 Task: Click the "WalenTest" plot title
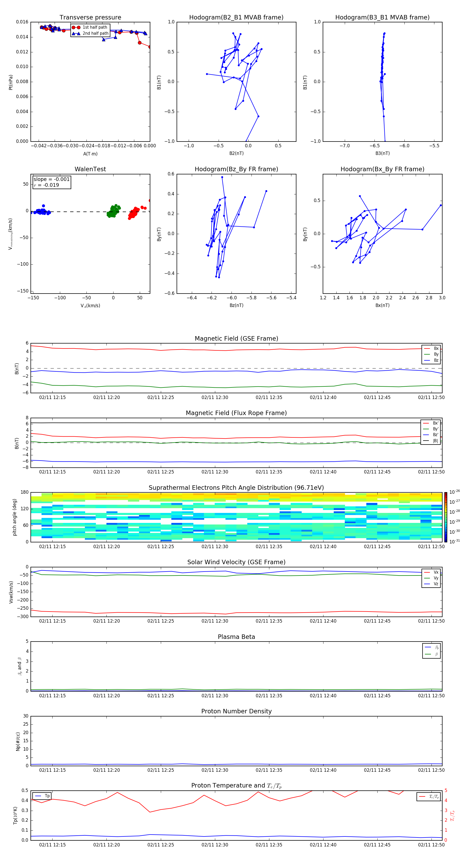(90, 169)
